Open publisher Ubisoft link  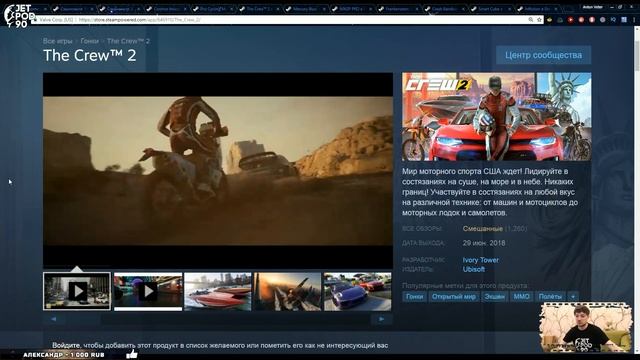[x=473, y=269]
